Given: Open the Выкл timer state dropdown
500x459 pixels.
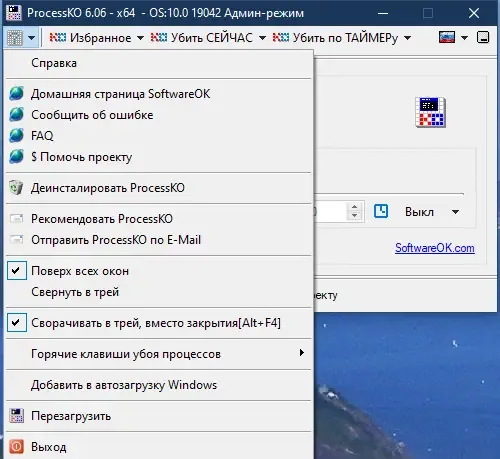Looking at the screenshot, I should click(x=455, y=212).
